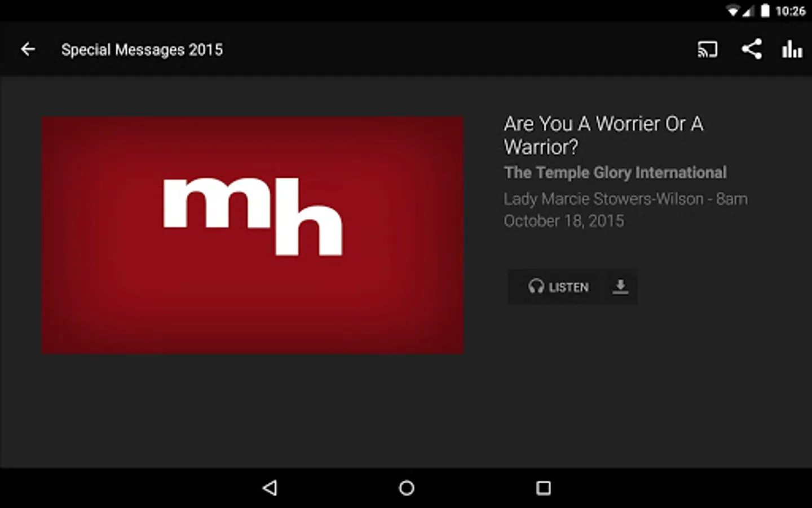The width and height of the screenshot is (812, 508).
Task: Open the Cast screen icon
Action: (x=708, y=50)
